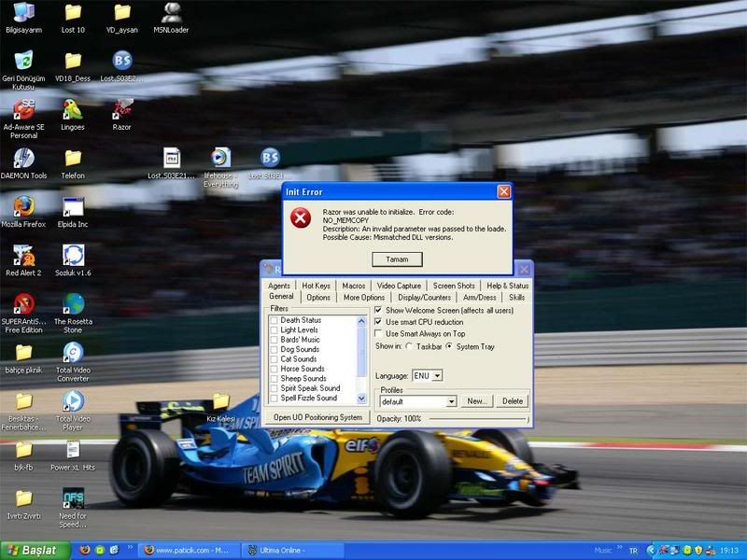Open the Başlat start menu
The height and width of the screenshot is (560, 747).
point(35,551)
